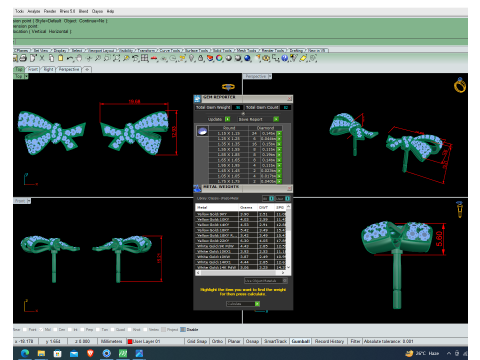Click the Undo arrow icon

click(x=70, y=58)
